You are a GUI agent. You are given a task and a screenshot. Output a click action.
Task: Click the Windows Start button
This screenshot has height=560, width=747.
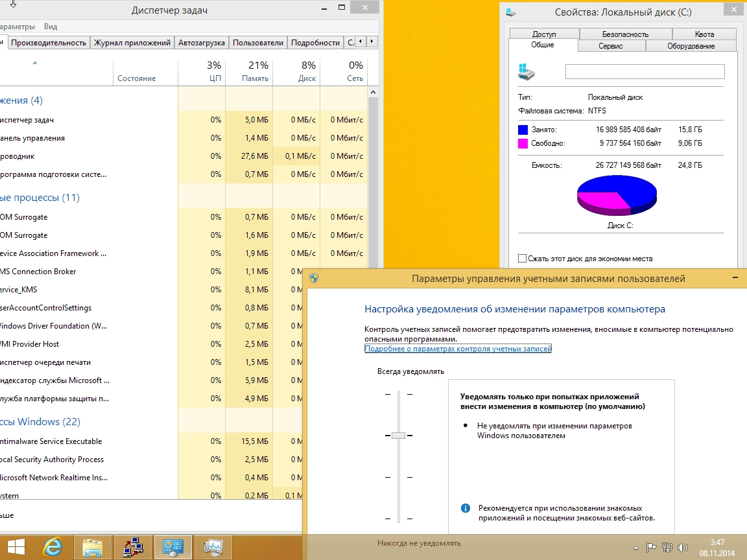point(16,546)
